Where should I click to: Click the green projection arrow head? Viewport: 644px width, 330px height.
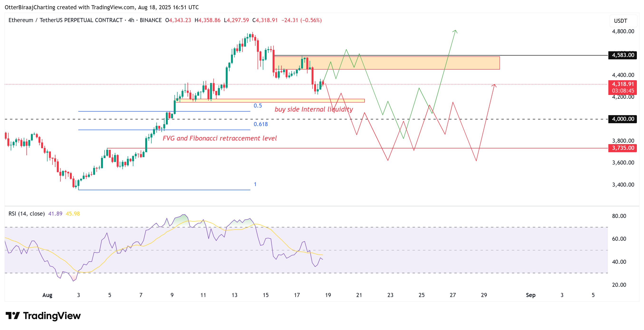tap(455, 31)
